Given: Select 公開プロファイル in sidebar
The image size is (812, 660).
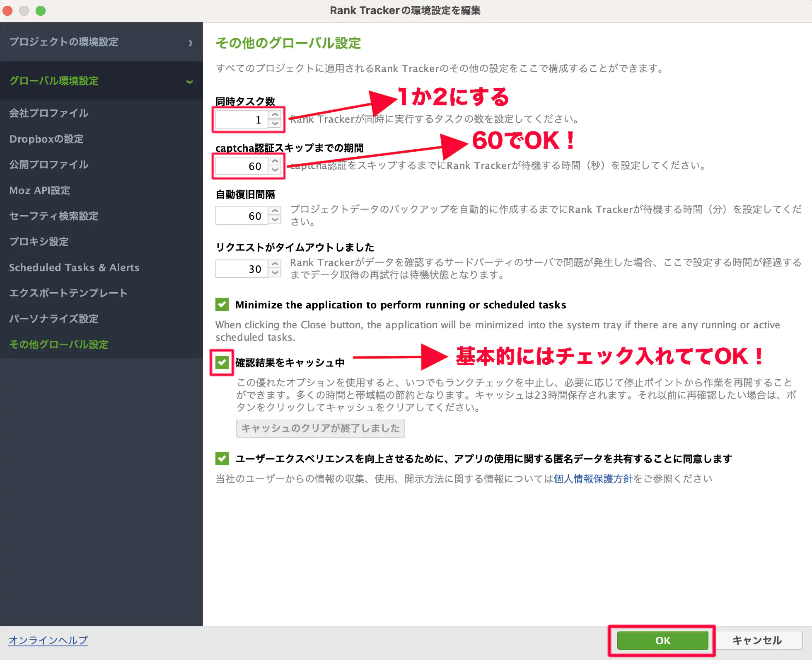Looking at the screenshot, I should click(x=49, y=165).
